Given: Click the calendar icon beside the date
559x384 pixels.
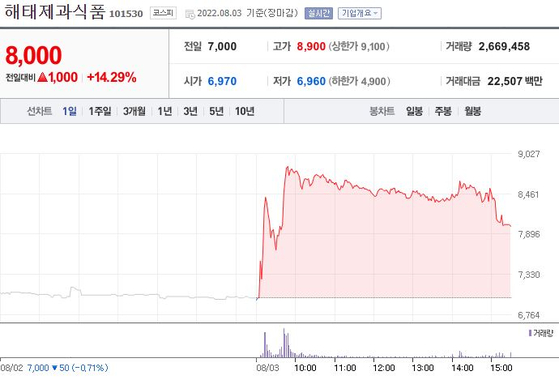Looking at the screenshot, I should click(x=190, y=14).
